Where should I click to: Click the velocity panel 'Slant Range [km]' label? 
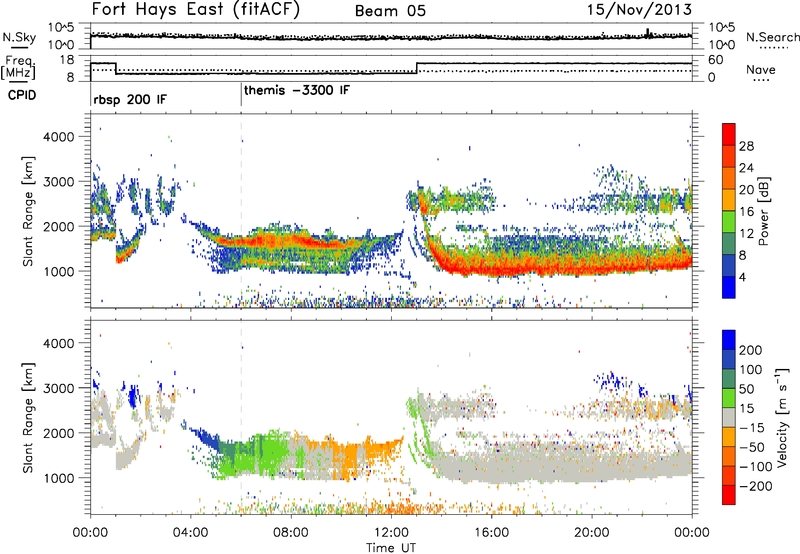click(x=28, y=417)
